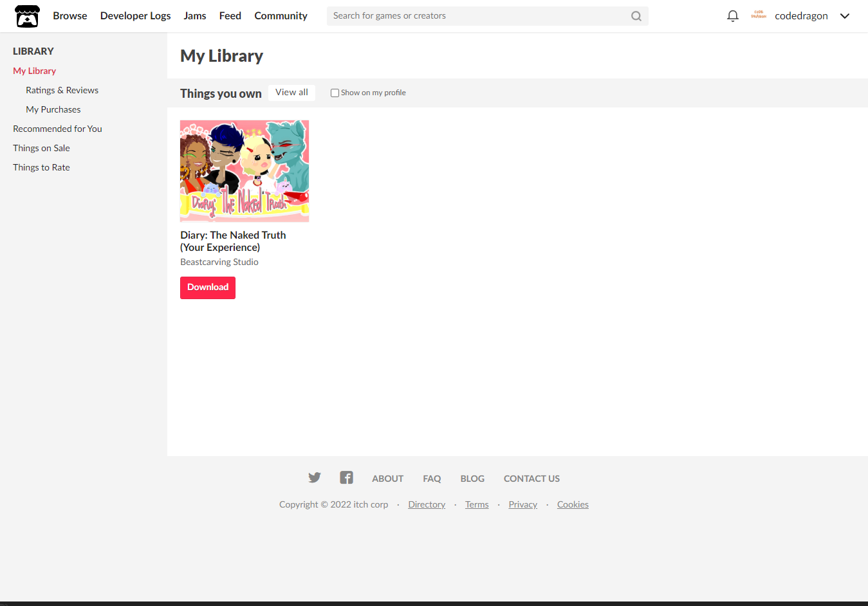This screenshot has height=606, width=868.
Task: Open Ratings & Reviews in the sidebar
Action: [x=62, y=90]
